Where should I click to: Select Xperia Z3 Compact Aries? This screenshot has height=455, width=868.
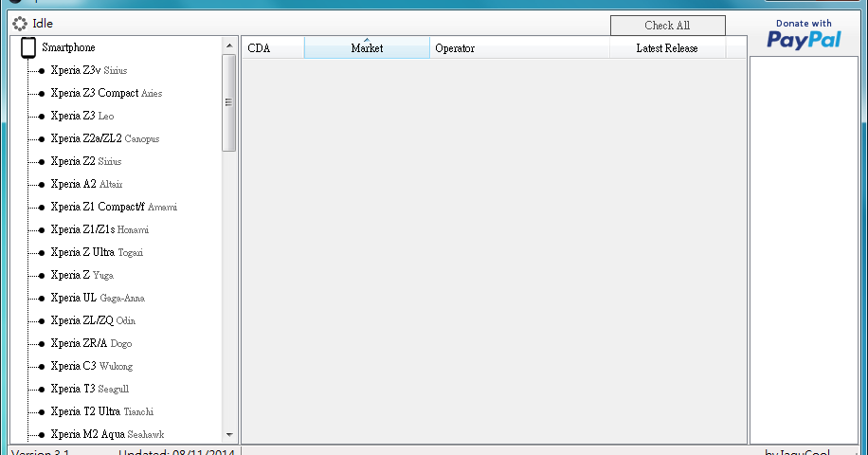point(106,93)
